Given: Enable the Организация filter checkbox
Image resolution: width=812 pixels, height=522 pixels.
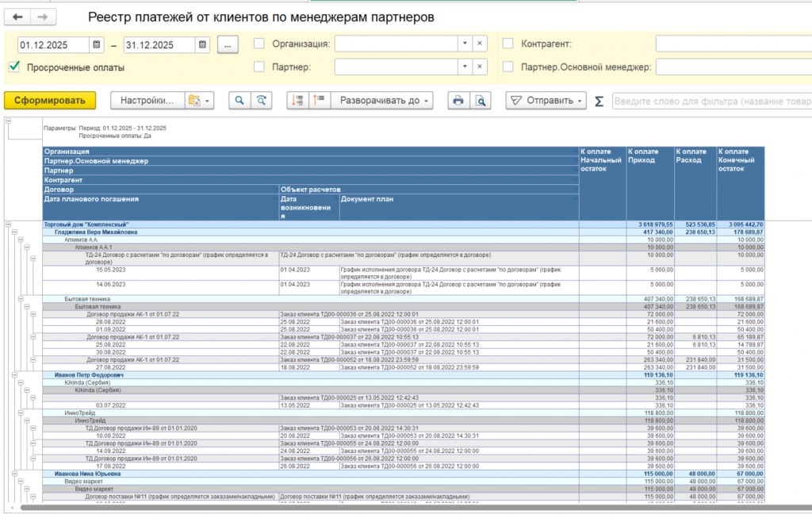Looking at the screenshot, I should coord(259,44).
